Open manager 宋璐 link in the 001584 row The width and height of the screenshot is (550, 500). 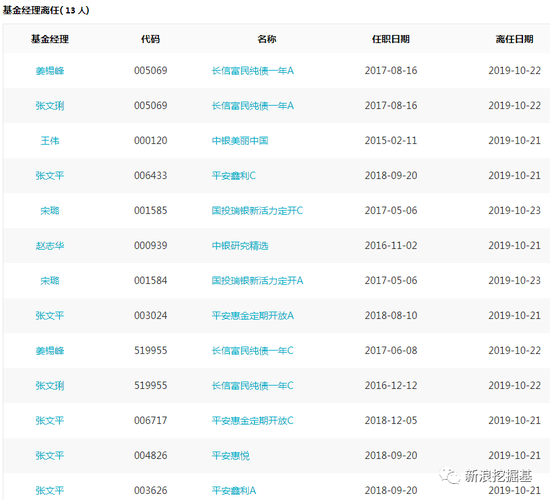(50, 281)
